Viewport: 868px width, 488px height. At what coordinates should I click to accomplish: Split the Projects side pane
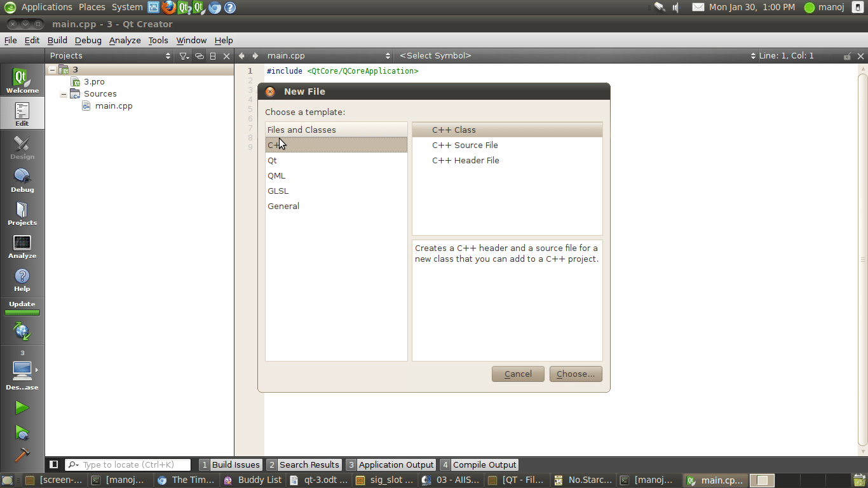[x=213, y=56]
